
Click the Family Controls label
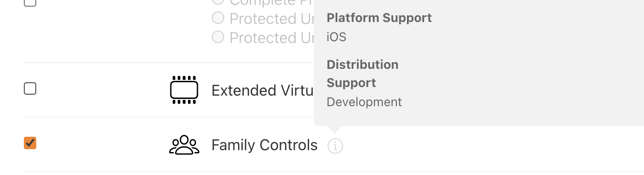pos(264,145)
